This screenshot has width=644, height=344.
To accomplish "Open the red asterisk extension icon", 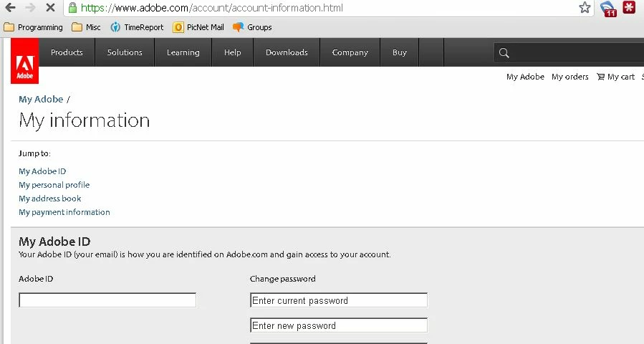I will (629, 7).
